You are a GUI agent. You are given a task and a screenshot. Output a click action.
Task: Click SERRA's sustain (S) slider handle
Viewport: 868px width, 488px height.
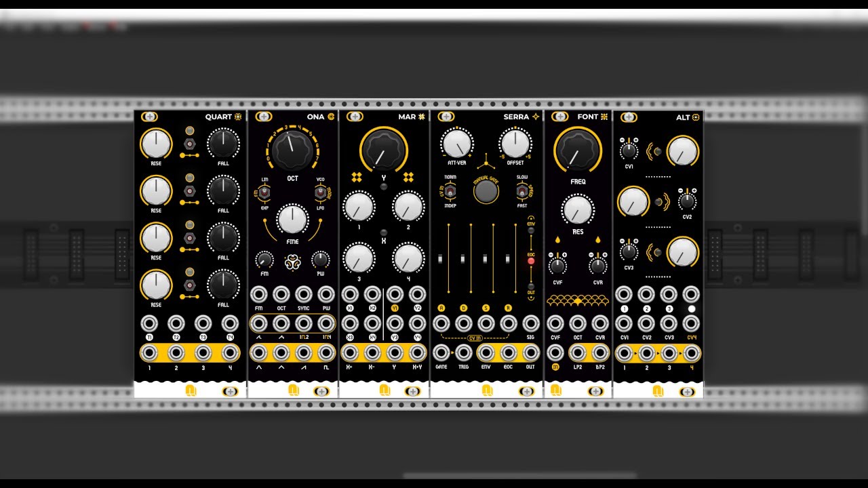(x=486, y=259)
